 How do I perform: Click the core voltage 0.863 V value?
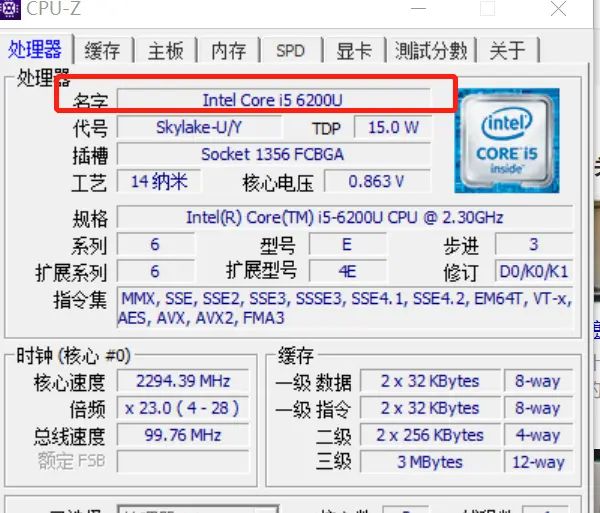pyautogui.click(x=377, y=181)
